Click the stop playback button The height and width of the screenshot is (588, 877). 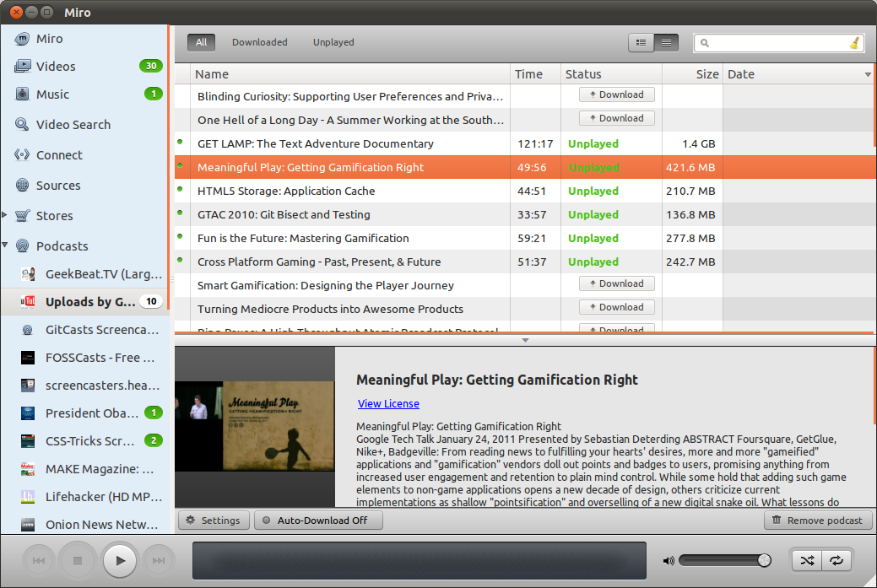pos(78,561)
